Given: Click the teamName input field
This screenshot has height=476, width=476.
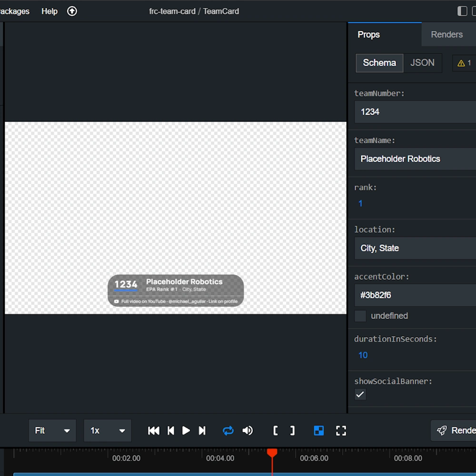Looking at the screenshot, I should pos(415,159).
